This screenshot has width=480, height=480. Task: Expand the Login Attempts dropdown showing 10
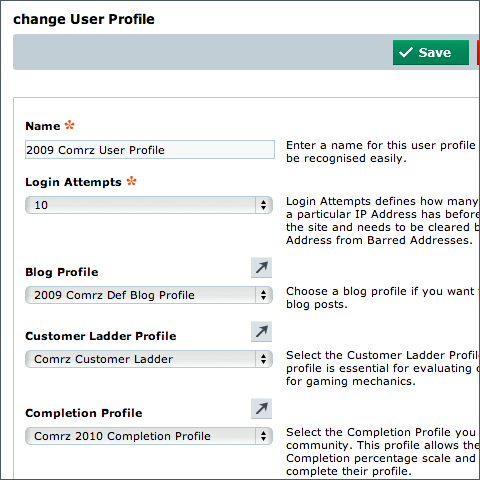click(149, 205)
